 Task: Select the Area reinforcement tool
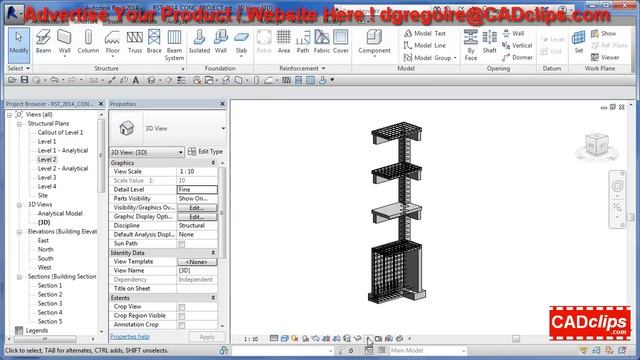(284, 42)
